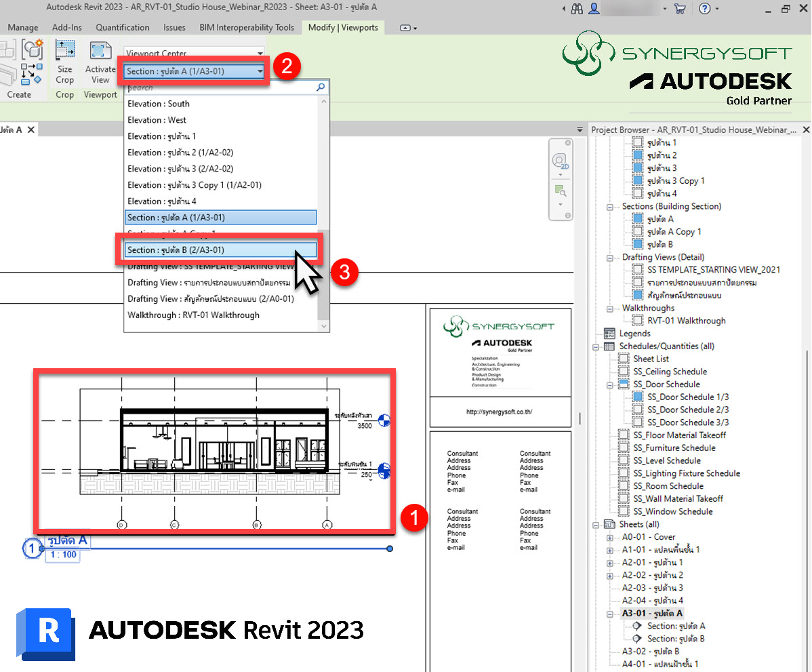Switch to the BIM Interoperability Tools tab

click(247, 28)
